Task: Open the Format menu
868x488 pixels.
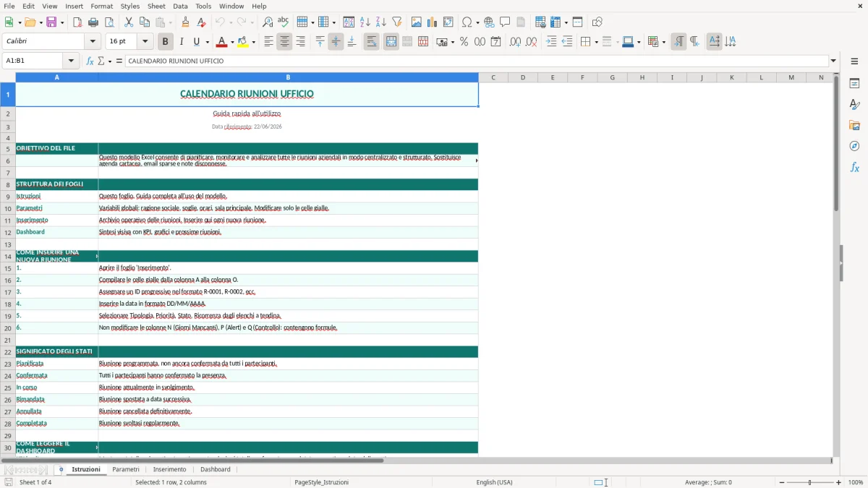Action: (x=101, y=6)
